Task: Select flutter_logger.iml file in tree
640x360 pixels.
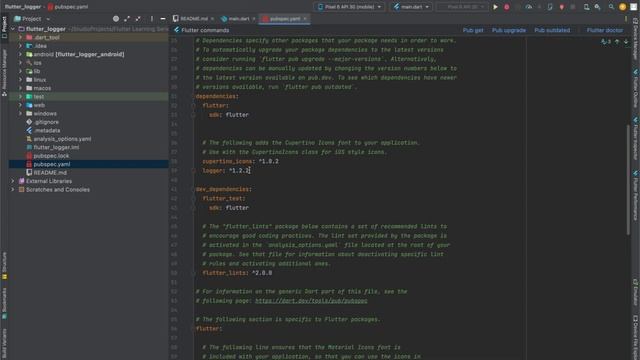Action: tap(56, 147)
